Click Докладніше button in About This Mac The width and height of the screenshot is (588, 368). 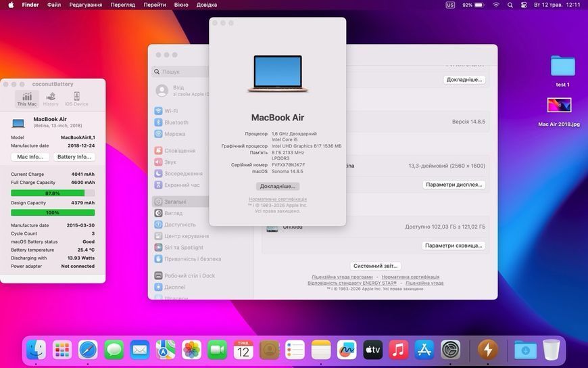(x=278, y=186)
